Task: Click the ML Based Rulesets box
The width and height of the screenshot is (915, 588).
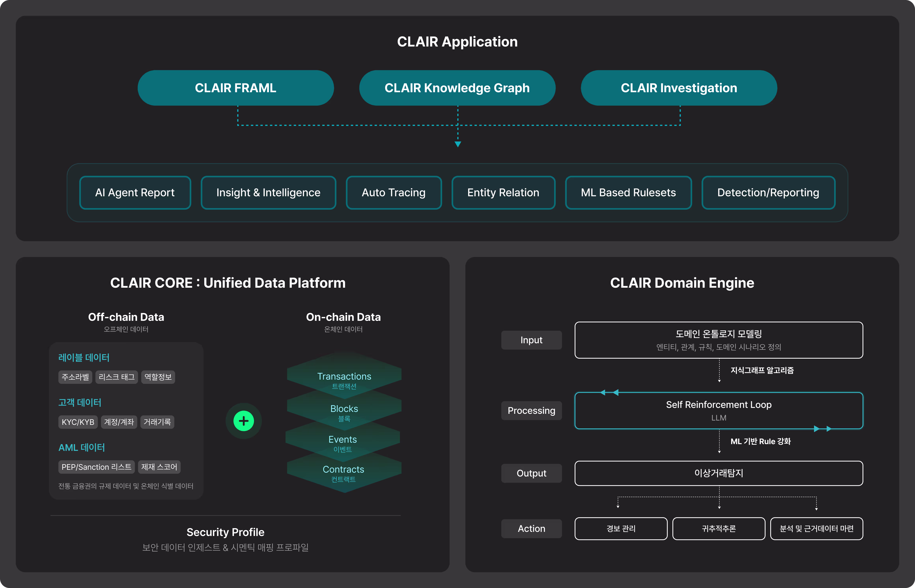Action: pyautogui.click(x=628, y=193)
